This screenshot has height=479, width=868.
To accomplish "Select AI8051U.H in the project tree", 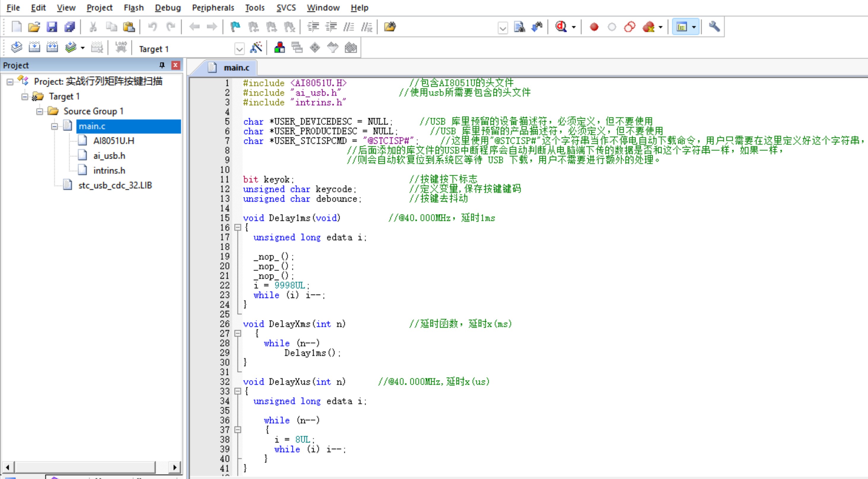I will click(114, 141).
